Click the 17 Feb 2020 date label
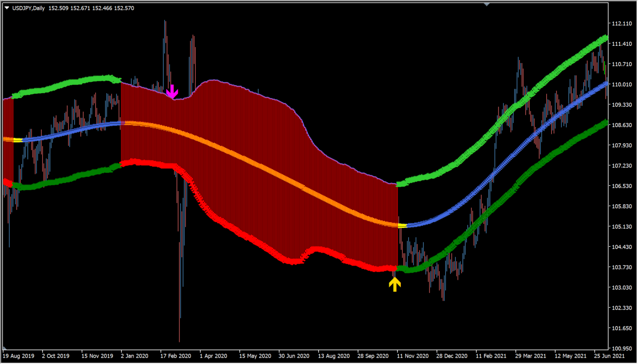This screenshot has width=638, height=364. (176, 355)
